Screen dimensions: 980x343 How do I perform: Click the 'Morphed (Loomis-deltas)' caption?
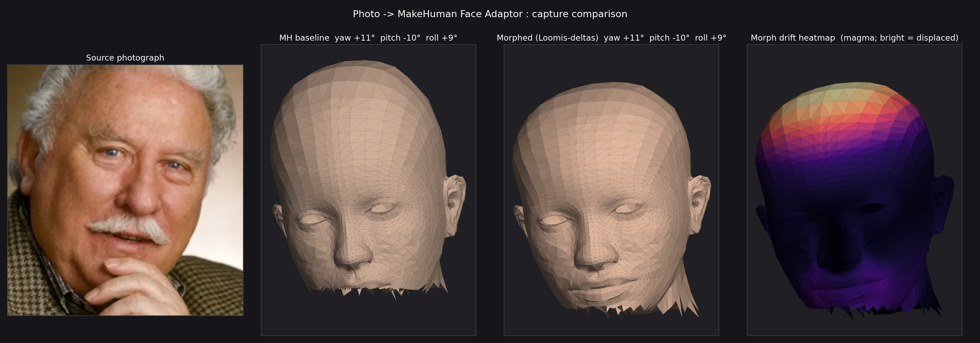click(x=611, y=38)
